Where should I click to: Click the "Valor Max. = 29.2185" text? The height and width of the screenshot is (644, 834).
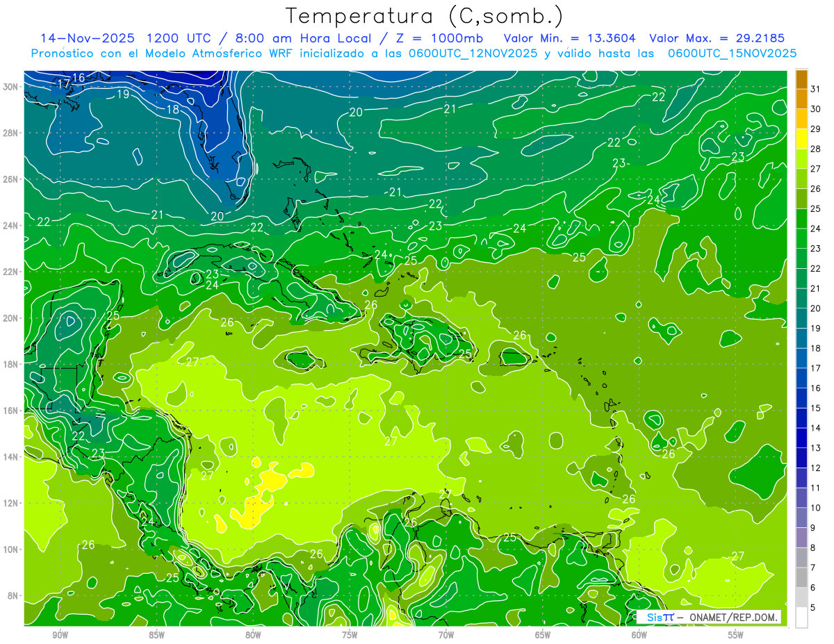click(x=717, y=38)
